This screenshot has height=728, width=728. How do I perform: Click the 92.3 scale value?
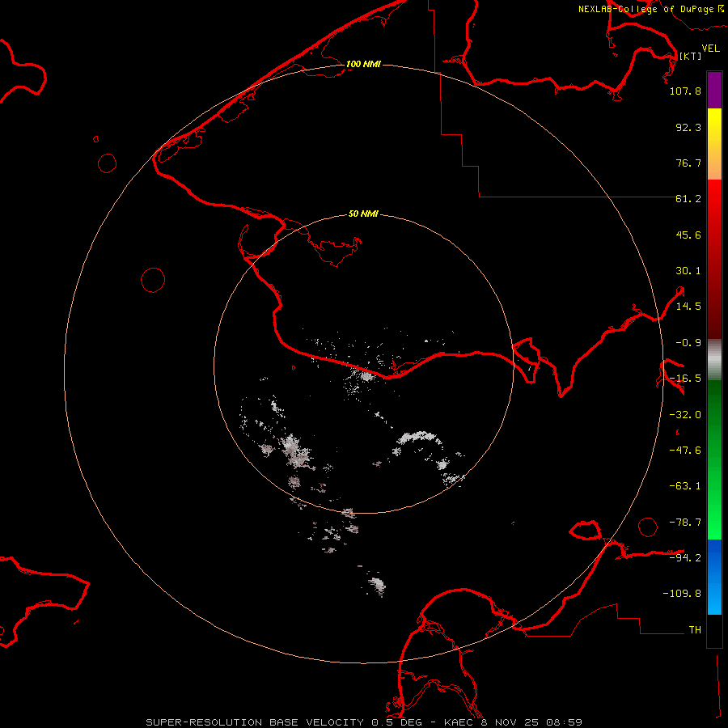[688, 127]
